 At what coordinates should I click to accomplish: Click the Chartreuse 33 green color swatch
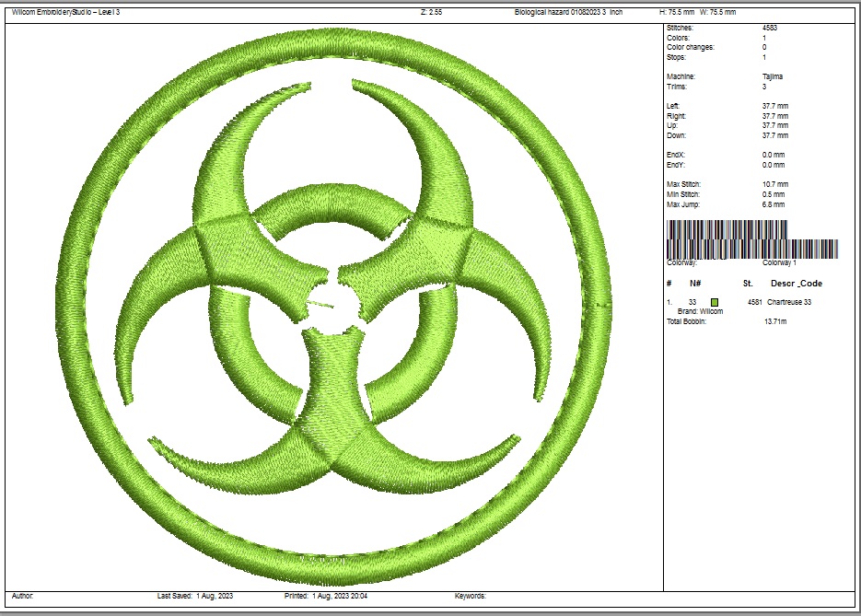pos(715,303)
